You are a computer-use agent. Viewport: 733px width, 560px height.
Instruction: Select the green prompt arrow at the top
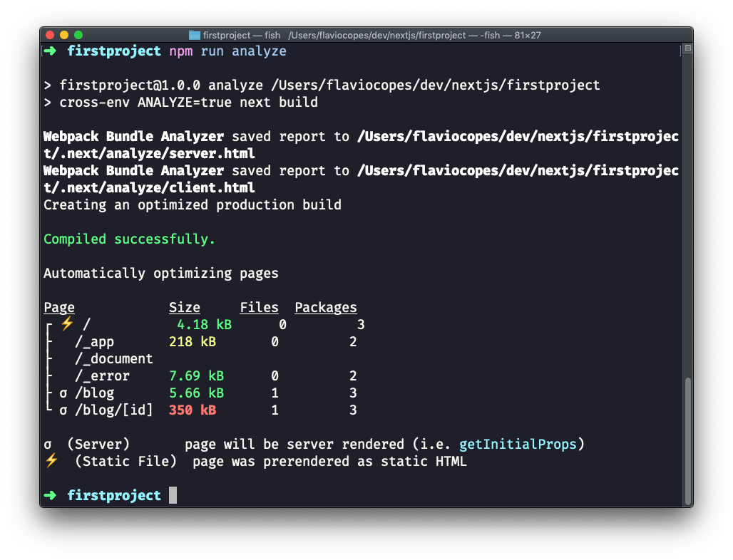49,51
